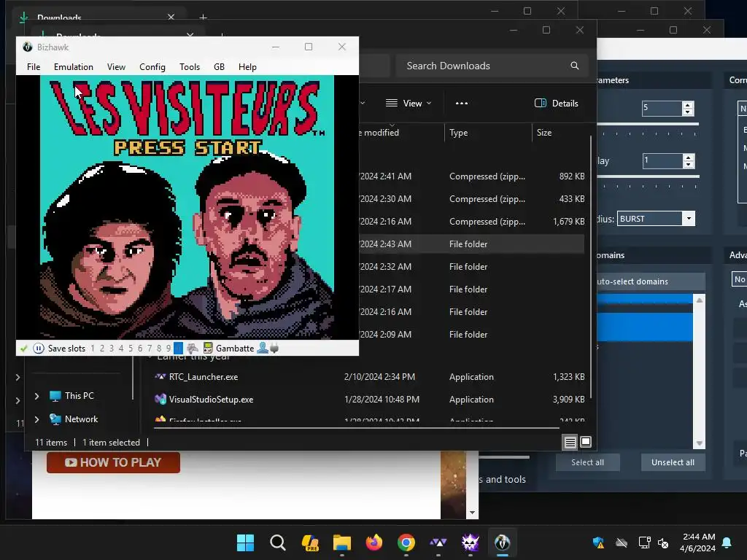The image size is (747, 560).
Task: Open Google Chrome from the taskbar
Action: coord(406,542)
